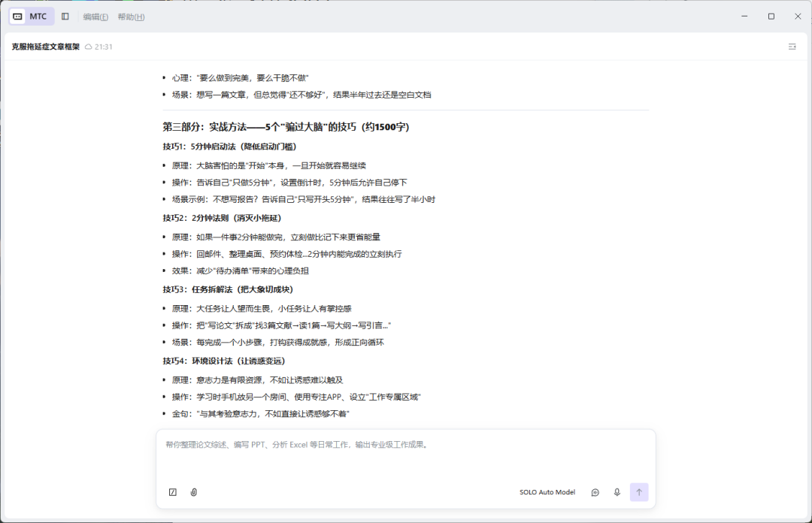Click the line 操作：告诉自己"只做5分钟"
Screen dimensions: 812x523
click(x=289, y=183)
